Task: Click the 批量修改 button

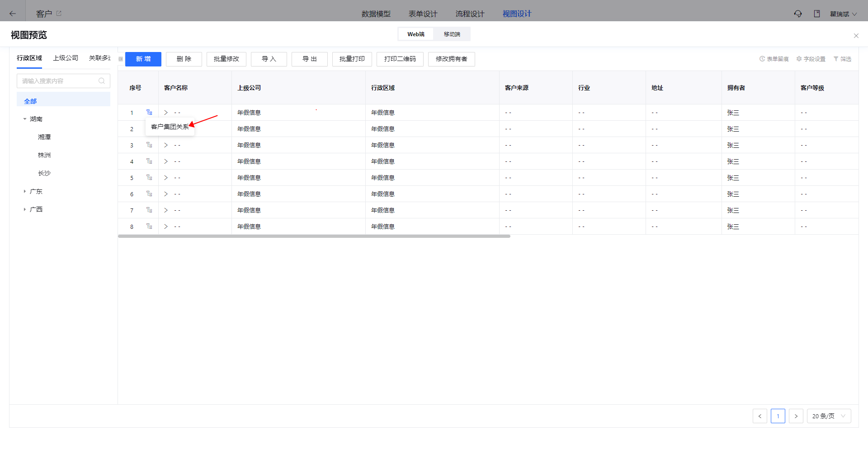Action: click(x=226, y=59)
